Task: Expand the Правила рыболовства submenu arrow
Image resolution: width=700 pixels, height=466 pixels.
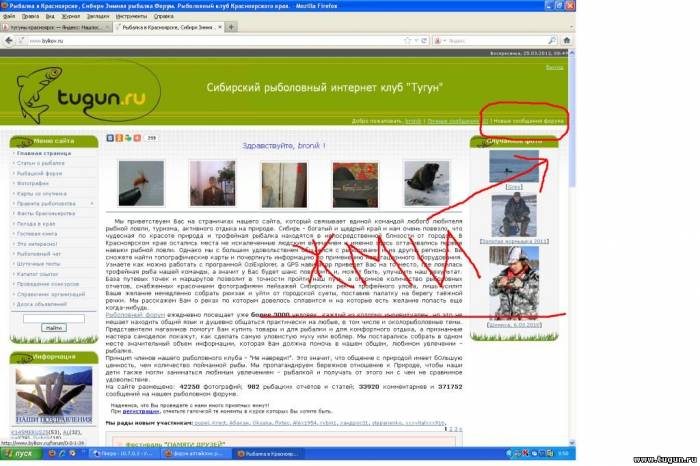Action: 92,204
